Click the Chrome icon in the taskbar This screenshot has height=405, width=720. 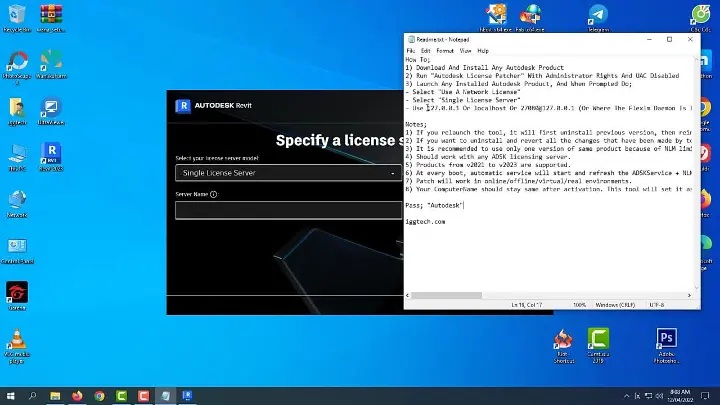[x=99, y=396]
